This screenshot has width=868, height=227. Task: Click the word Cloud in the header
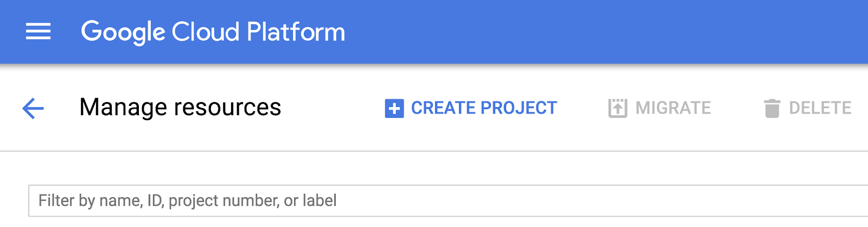point(206,31)
